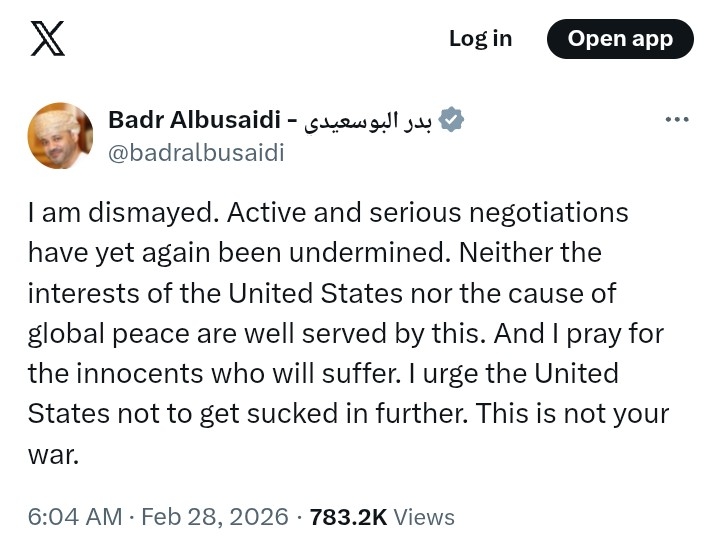Image resolution: width=720 pixels, height=551 pixels.
Task: Tap the Open app button
Action: [620, 39]
